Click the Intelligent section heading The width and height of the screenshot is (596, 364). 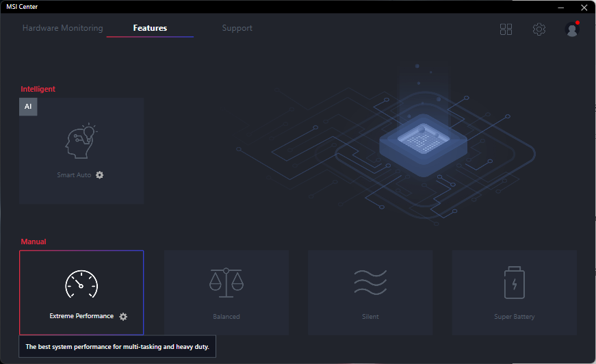[38, 89]
